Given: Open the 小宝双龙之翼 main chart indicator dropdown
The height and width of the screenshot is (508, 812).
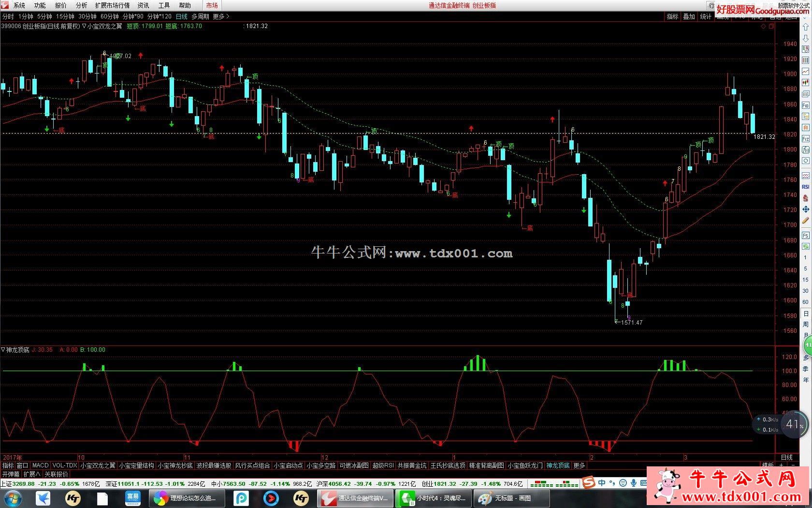Looking at the screenshot, I should tap(85, 26).
